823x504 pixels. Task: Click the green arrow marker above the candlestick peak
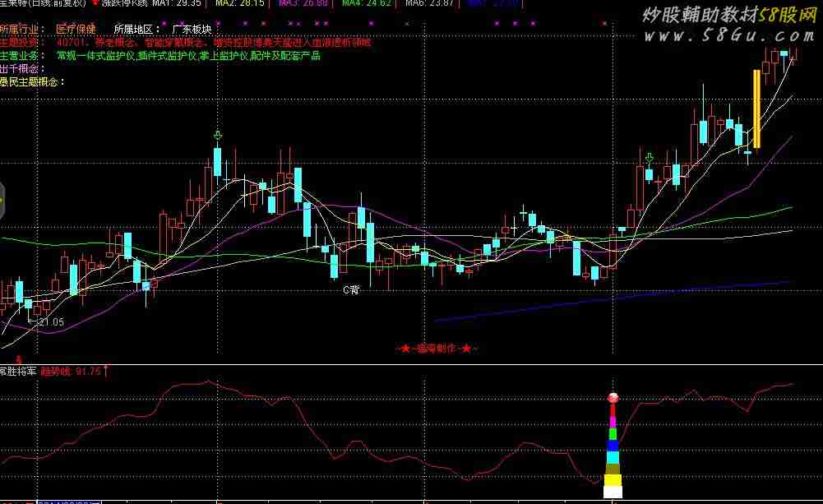(217, 135)
